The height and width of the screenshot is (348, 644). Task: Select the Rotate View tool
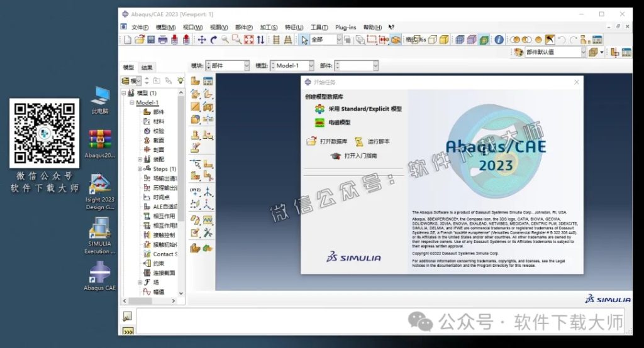[x=214, y=40]
